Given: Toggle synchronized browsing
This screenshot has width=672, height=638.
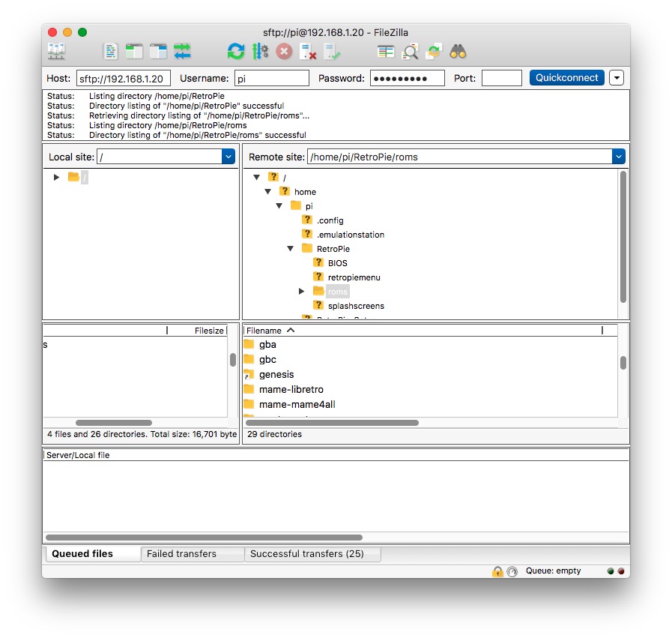Looking at the screenshot, I should [434, 52].
